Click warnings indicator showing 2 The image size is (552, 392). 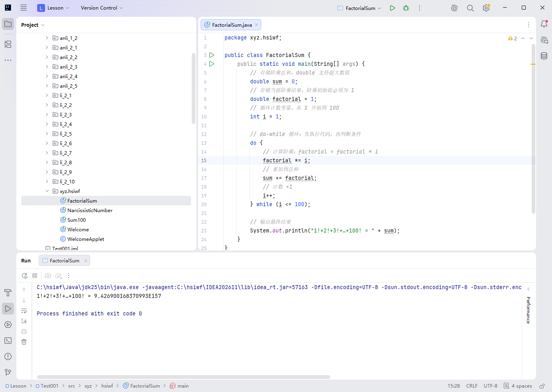pos(513,38)
